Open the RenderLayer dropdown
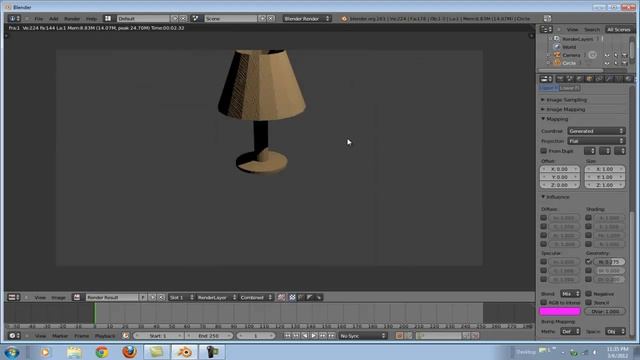The height and width of the screenshot is (360, 640). (216, 297)
